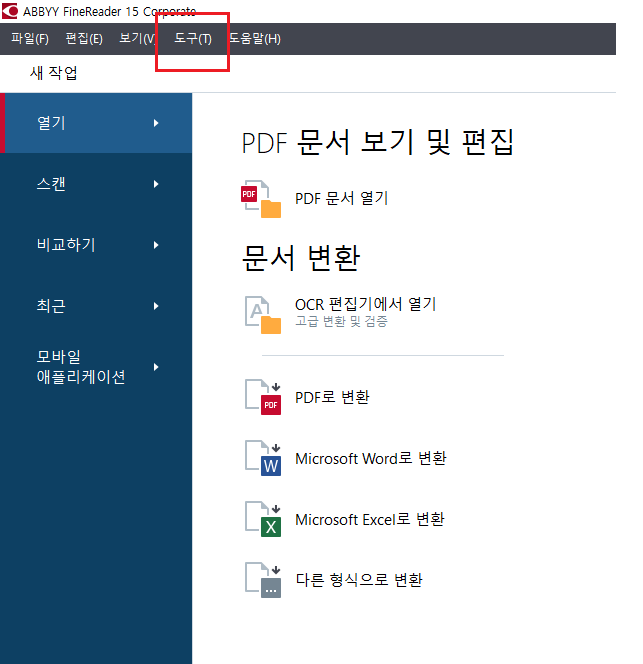Click the PDF 문서 열기 folder icon
643x664 pixels.
pos(261,199)
